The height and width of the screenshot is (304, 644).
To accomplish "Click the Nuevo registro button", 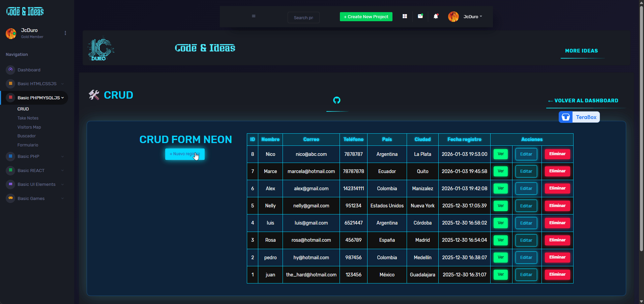I will 185,154.
